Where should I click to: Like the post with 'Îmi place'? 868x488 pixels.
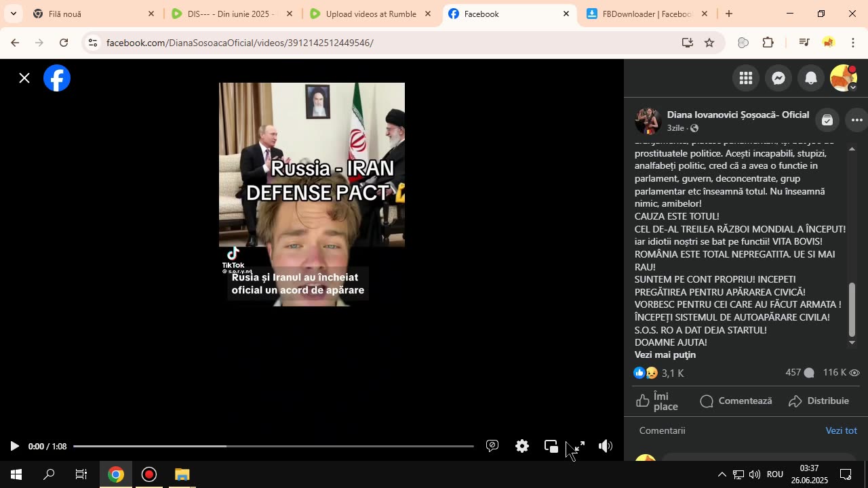[657, 401]
